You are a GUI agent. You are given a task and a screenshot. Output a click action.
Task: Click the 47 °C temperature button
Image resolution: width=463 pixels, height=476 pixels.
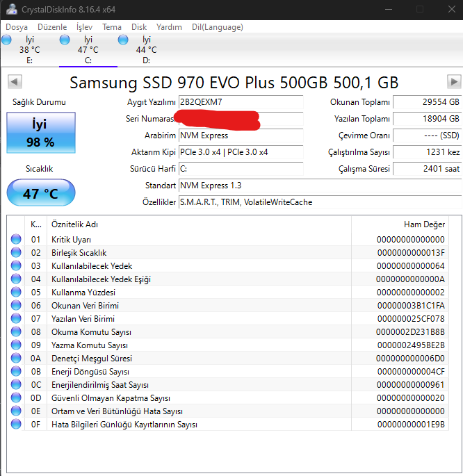tap(41, 192)
